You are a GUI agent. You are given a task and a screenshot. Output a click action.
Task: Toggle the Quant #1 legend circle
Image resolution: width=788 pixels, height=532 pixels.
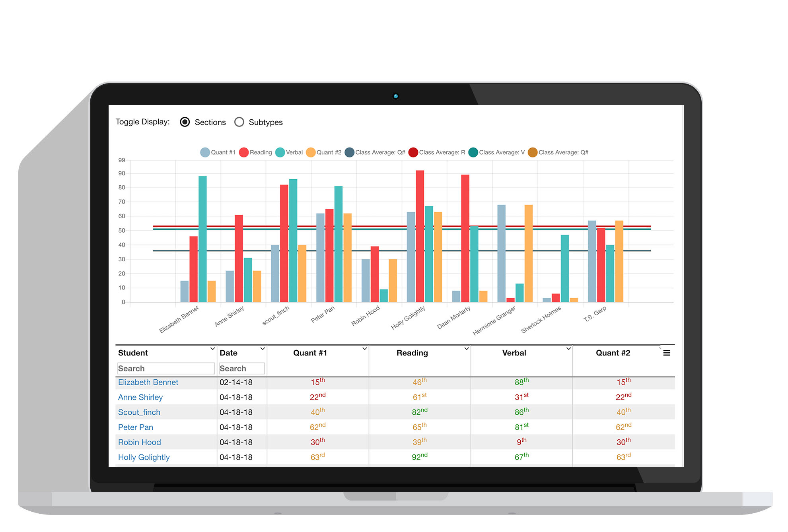(205, 152)
